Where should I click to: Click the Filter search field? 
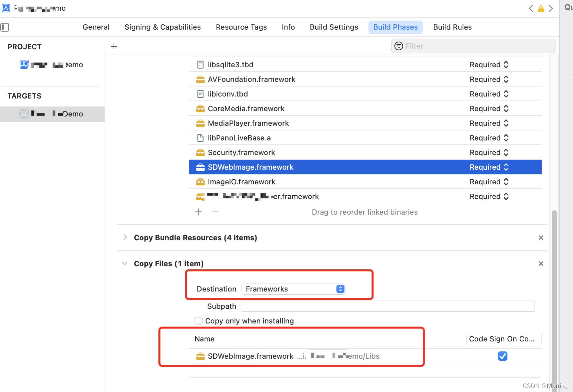click(473, 46)
